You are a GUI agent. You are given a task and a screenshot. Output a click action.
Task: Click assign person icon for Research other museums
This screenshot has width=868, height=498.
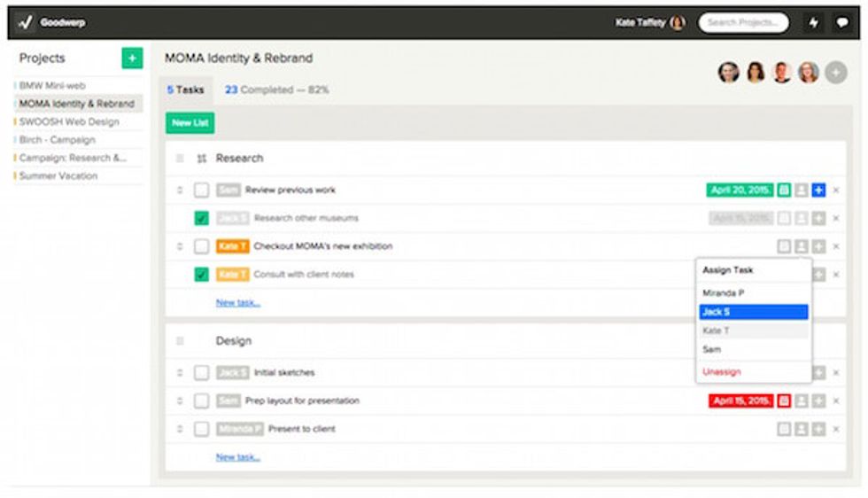coord(801,218)
